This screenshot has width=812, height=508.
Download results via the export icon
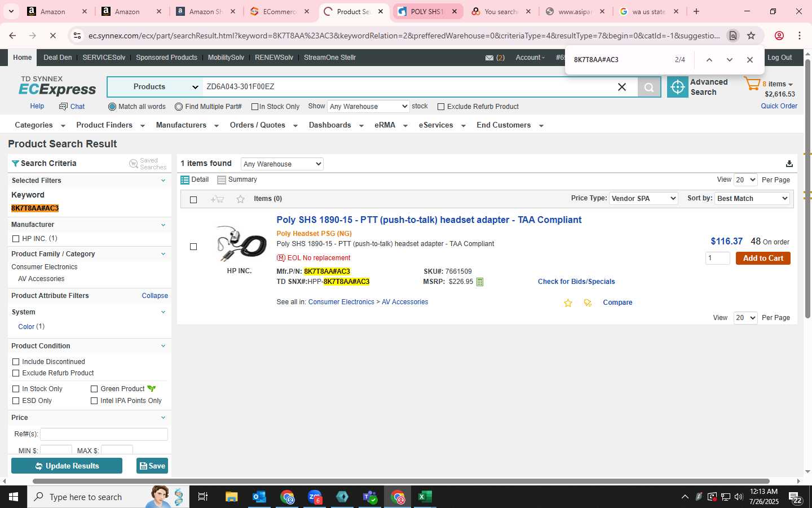pyautogui.click(x=789, y=164)
